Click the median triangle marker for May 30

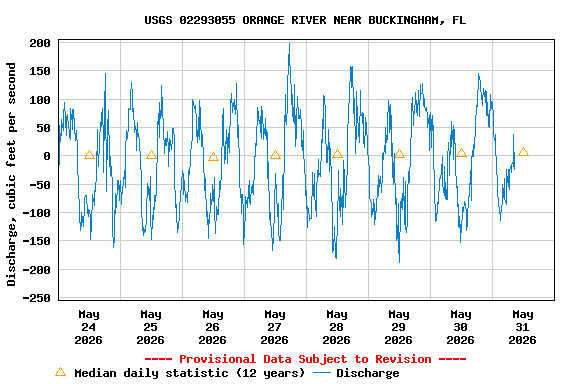point(461,152)
